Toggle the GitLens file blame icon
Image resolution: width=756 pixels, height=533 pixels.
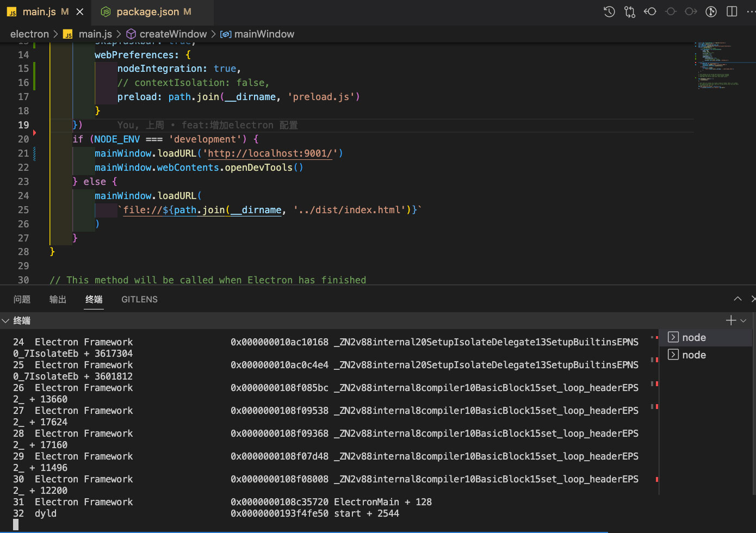coord(711,11)
